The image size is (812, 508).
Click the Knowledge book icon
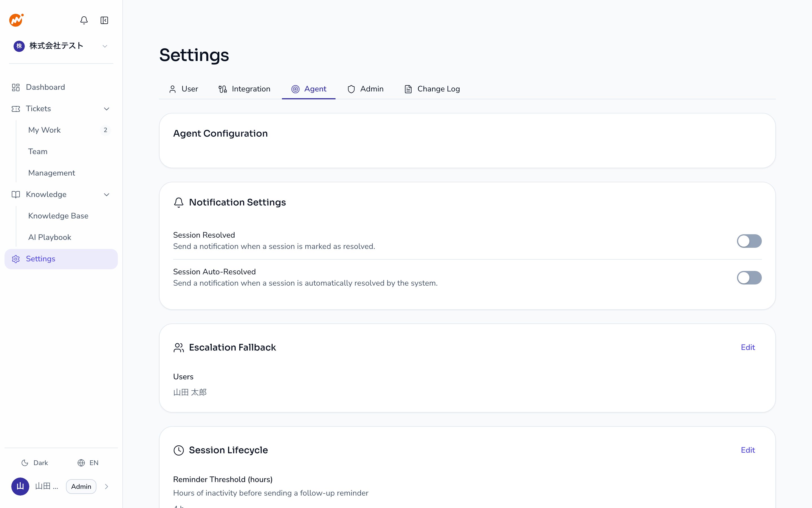16,194
